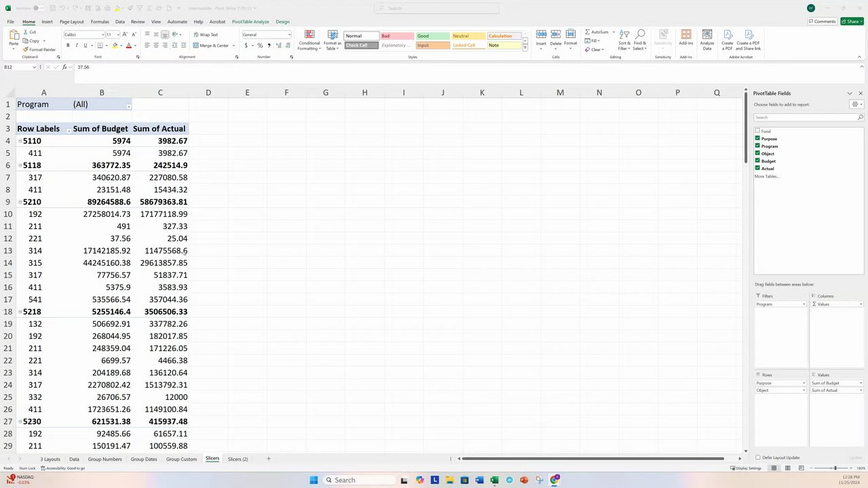Open the font name Calibri dropdown
Viewport: 868px width, 488px height.
pos(103,35)
